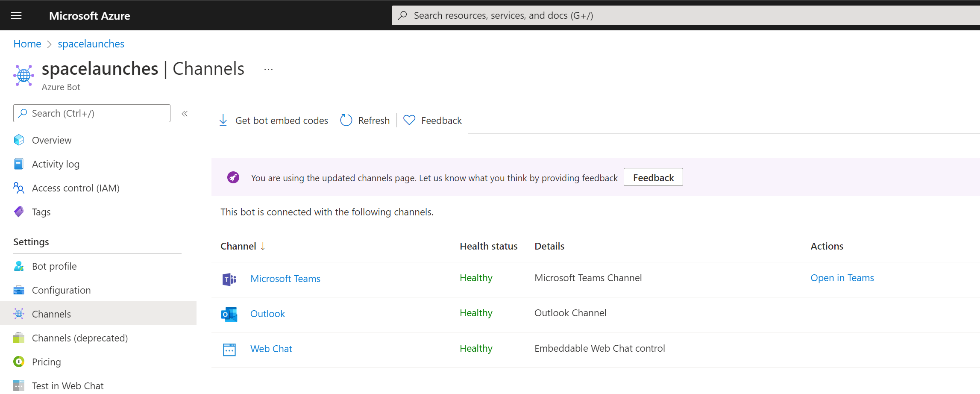
Task: Focus the global search resources field
Action: pyautogui.click(x=686, y=15)
